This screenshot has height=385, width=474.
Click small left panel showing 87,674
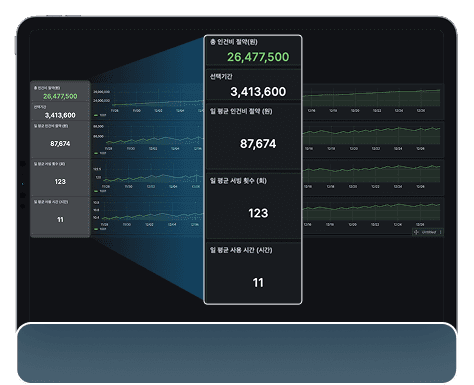[x=60, y=140]
